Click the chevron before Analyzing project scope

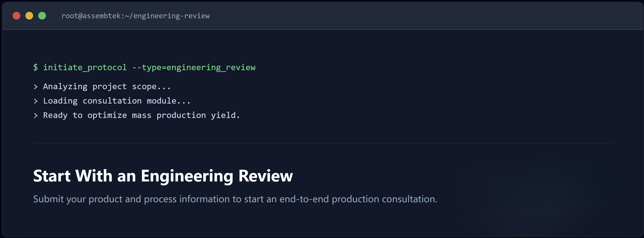(36, 87)
